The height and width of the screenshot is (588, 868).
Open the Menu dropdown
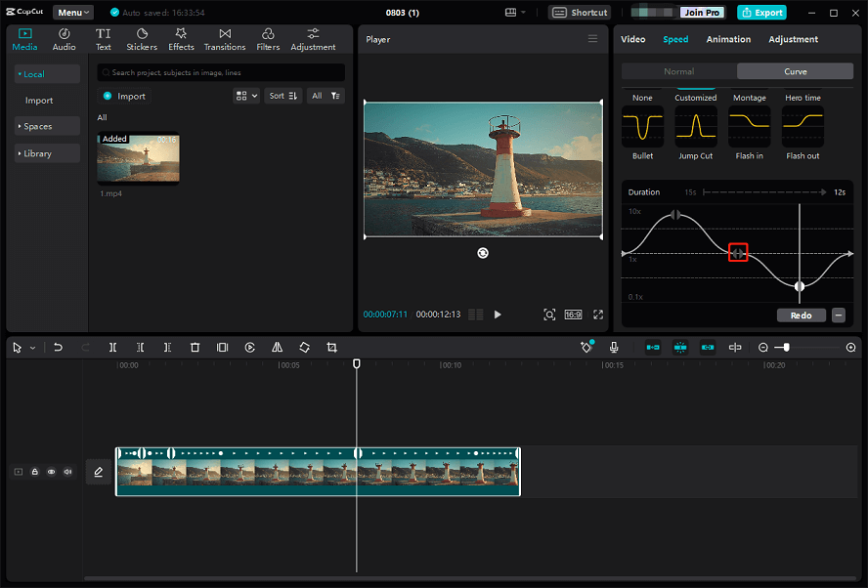(x=72, y=12)
